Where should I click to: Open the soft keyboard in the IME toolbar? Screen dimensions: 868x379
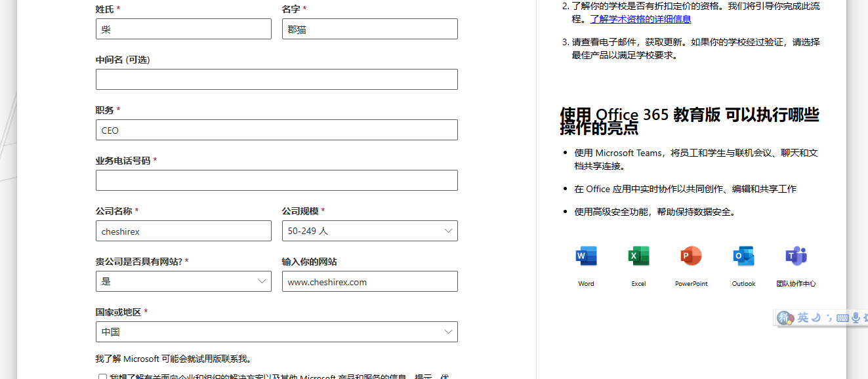click(842, 318)
